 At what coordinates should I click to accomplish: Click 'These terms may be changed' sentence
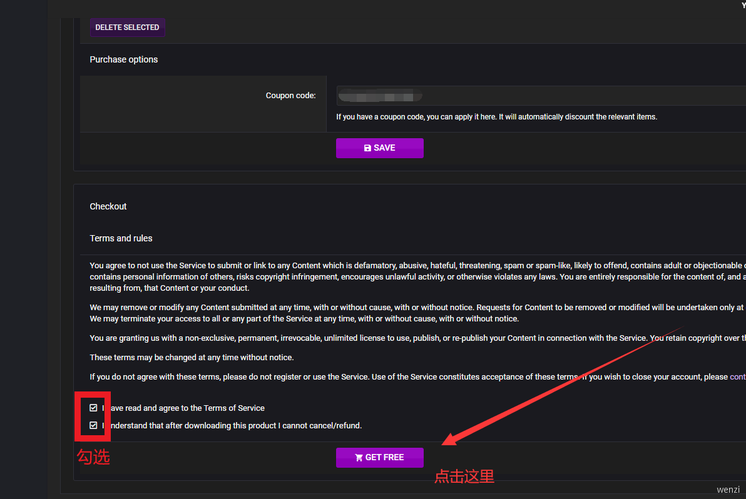pyautogui.click(x=191, y=358)
